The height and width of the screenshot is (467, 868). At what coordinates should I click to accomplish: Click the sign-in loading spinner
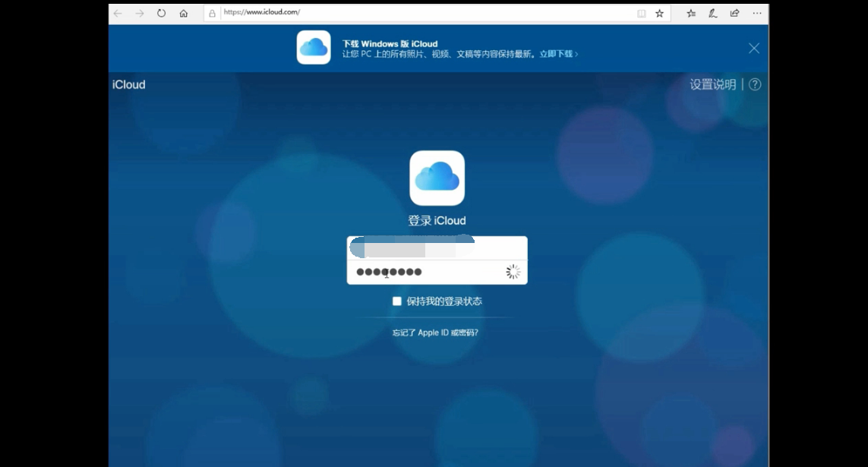[x=513, y=272]
